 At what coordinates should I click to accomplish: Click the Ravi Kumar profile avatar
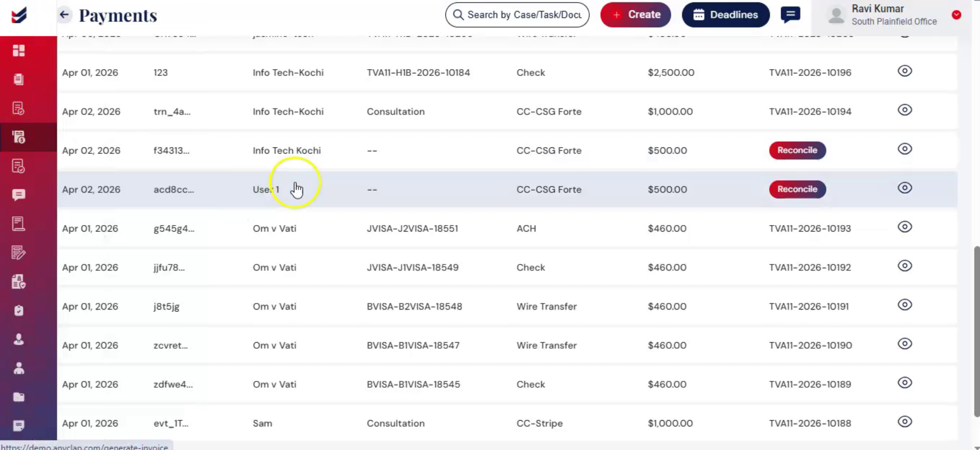pos(836,15)
